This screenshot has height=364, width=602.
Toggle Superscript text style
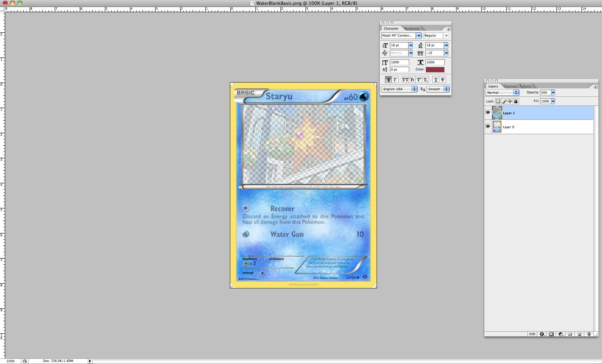pos(419,80)
